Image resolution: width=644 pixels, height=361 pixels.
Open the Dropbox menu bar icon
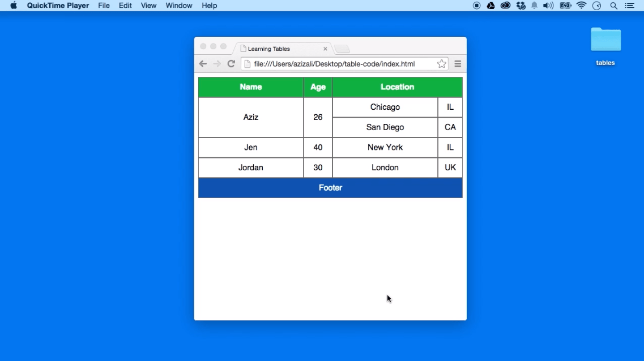tap(521, 6)
